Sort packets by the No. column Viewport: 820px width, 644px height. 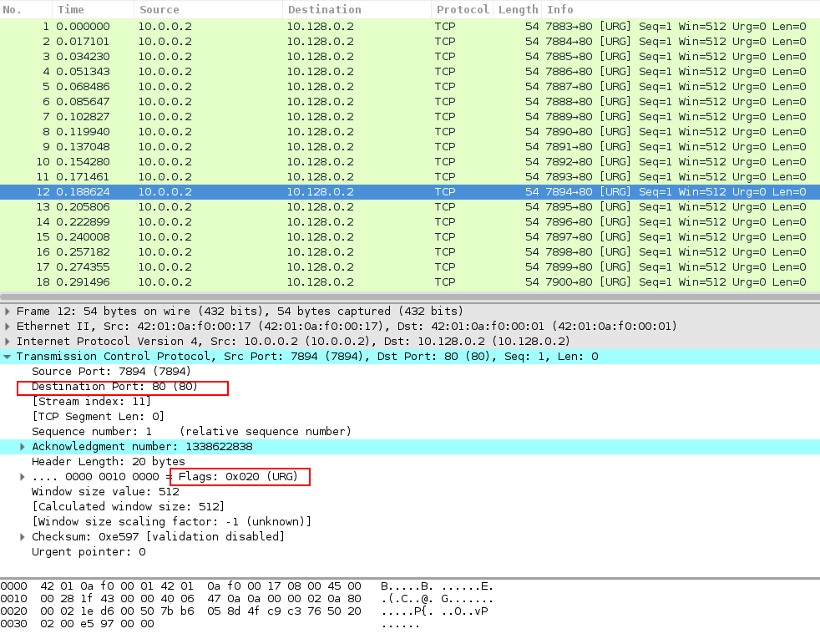point(26,9)
